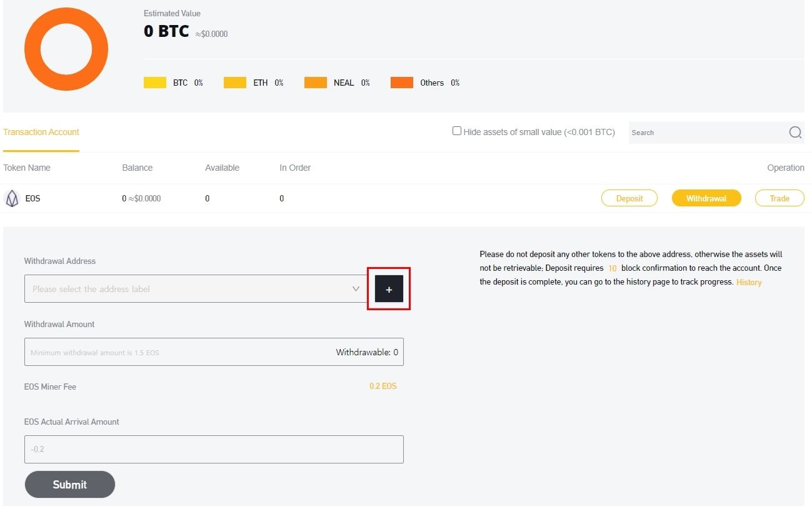Click the NEAL legend color swatch
This screenshot has height=506, width=812.
click(x=316, y=83)
